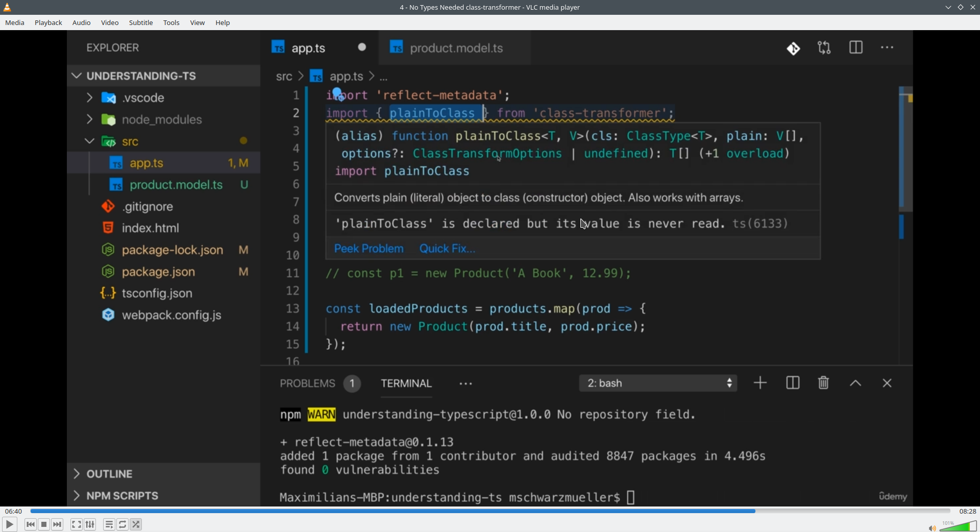The width and height of the screenshot is (980, 532).
Task: Select app.ts in the explorer
Action: pos(164,163)
